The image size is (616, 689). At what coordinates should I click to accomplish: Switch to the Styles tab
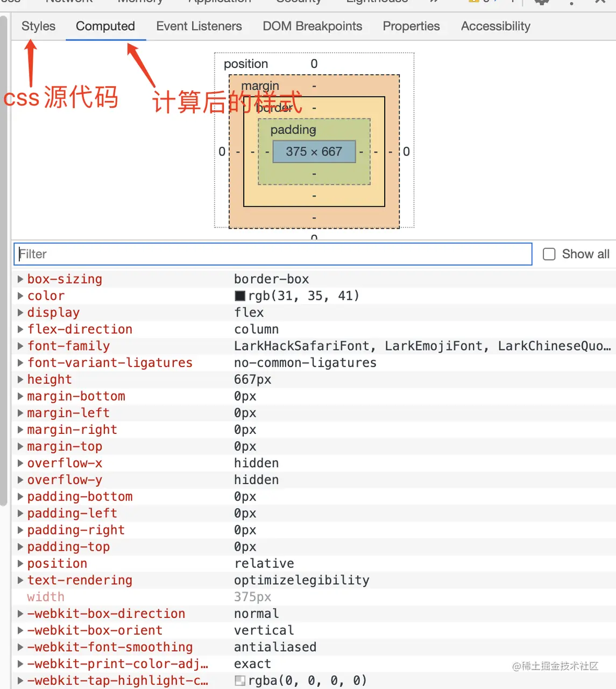tap(38, 26)
